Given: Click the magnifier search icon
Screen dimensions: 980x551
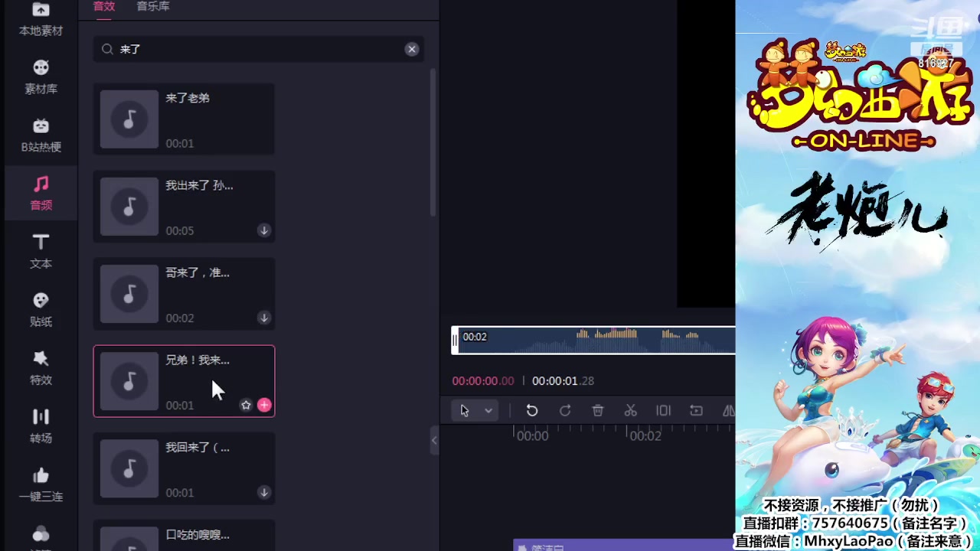Looking at the screenshot, I should coord(107,49).
